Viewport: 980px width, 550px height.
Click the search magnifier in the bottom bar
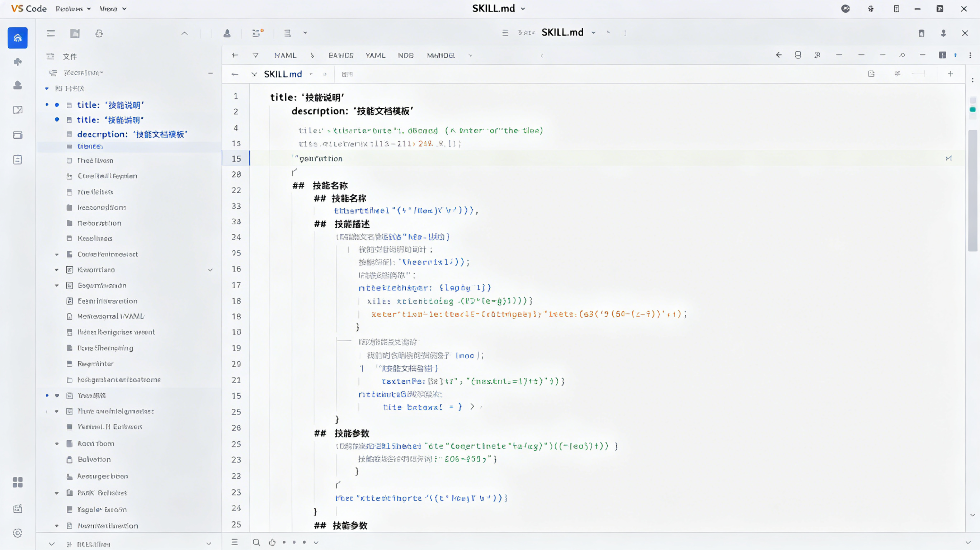[256, 542]
